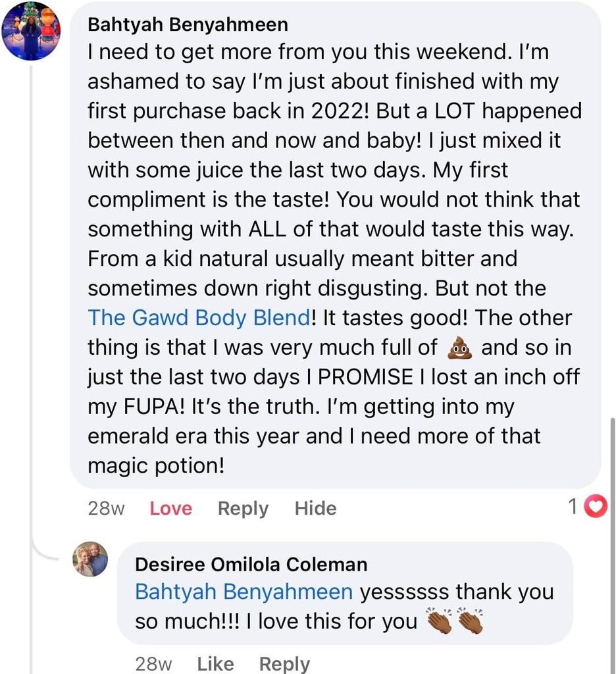Reply to Bahtyah's comment
The image size is (616, 674).
243,507
